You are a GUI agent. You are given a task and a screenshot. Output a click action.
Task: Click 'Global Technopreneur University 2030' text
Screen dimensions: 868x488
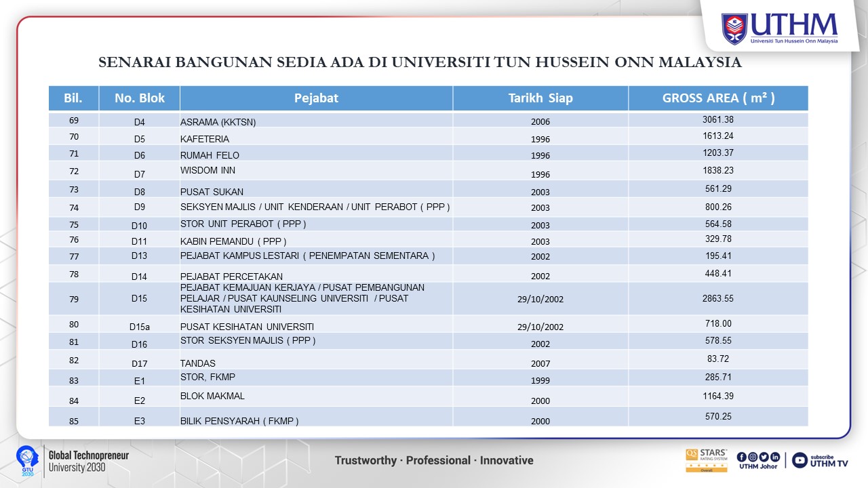pyautogui.click(x=88, y=461)
